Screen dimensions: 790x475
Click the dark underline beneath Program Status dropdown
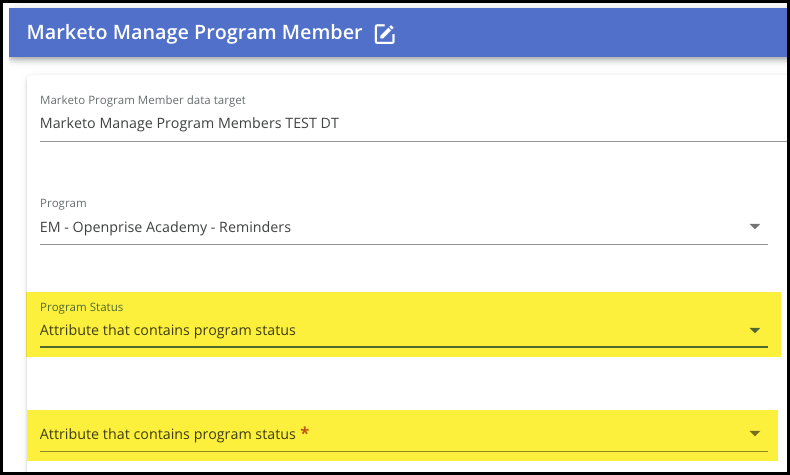click(x=404, y=347)
